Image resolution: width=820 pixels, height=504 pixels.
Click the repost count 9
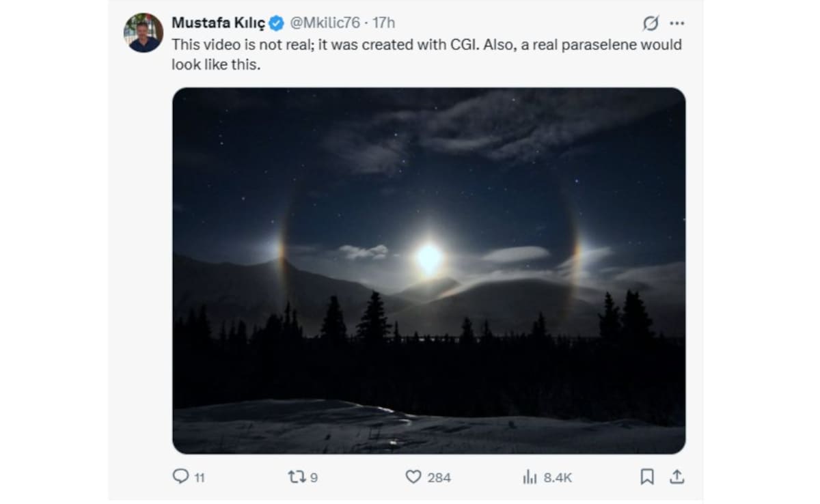314,478
